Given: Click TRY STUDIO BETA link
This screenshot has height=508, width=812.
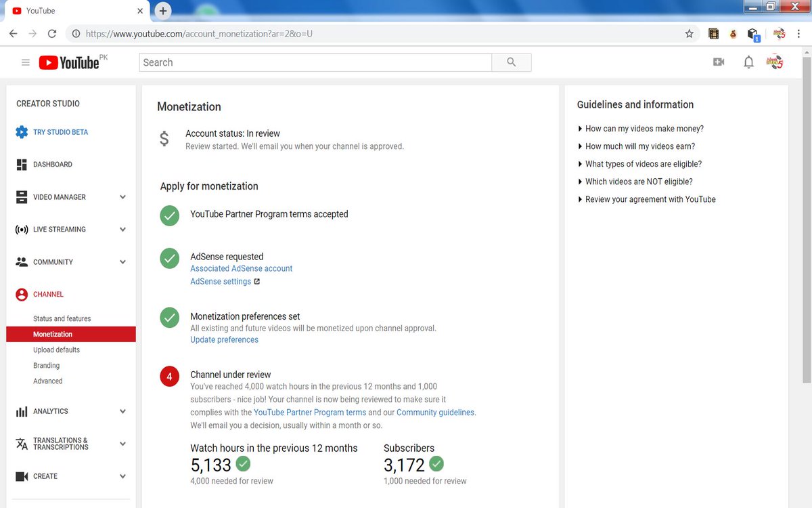Looking at the screenshot, I should (x=60, y=132).
